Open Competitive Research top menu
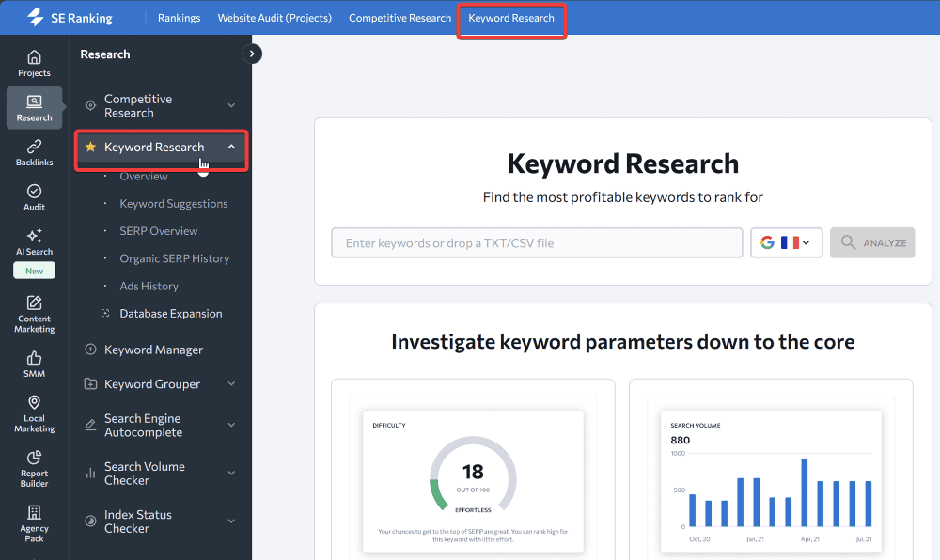The height and width of the screenshot is (560, 940). point(399,18)
